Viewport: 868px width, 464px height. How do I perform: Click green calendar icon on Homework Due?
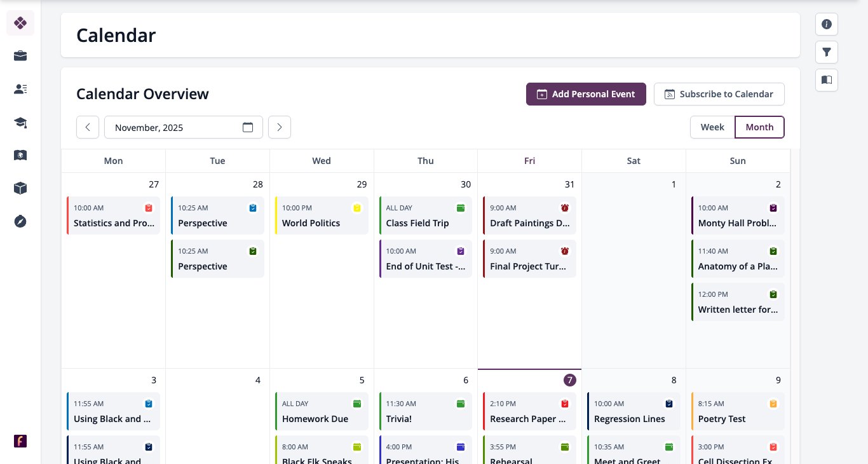click(x=357, y=404)
